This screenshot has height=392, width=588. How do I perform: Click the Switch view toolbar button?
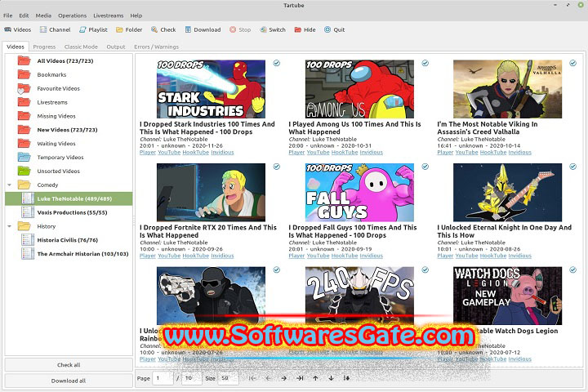coord(273,29)
